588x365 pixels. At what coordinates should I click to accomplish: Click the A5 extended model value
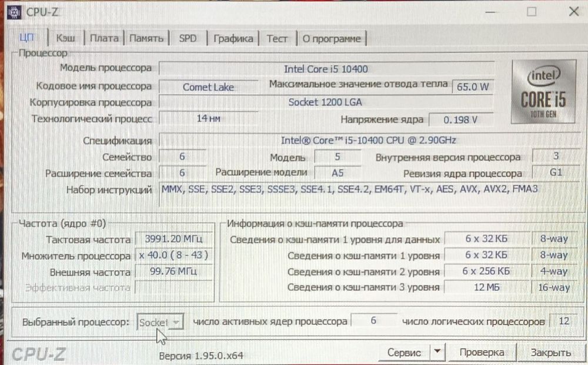[338, 172]
